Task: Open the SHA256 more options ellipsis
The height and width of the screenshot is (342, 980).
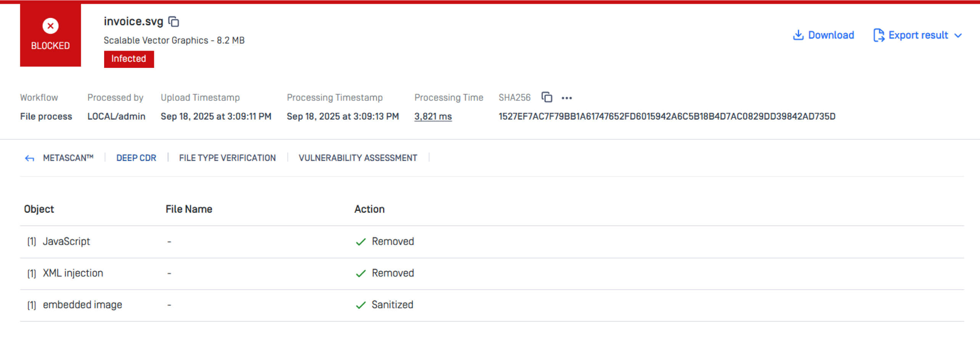Action: pyautogui.click(x=567, y=98)
